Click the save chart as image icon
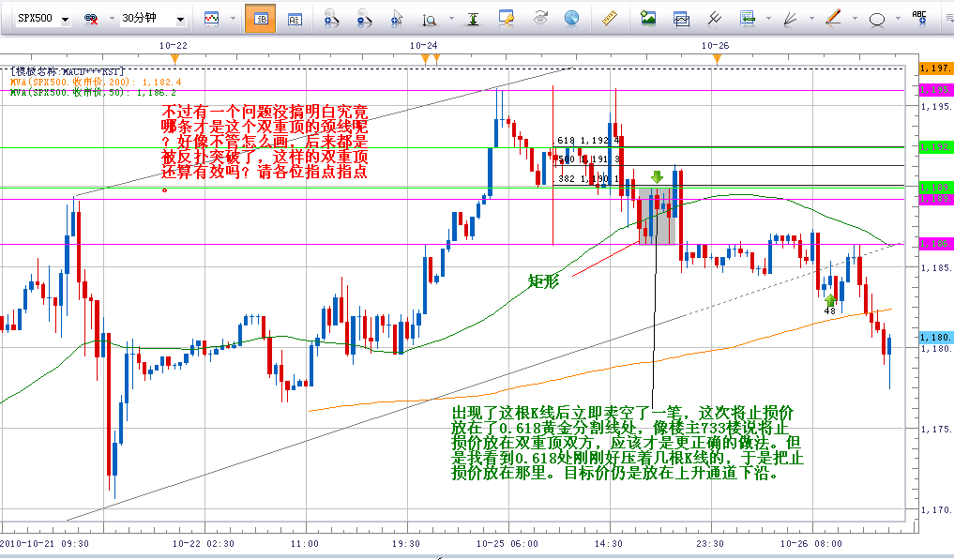The height and width of the screenshot is (560, 954). pyautogui.click(x=648, y=18)
